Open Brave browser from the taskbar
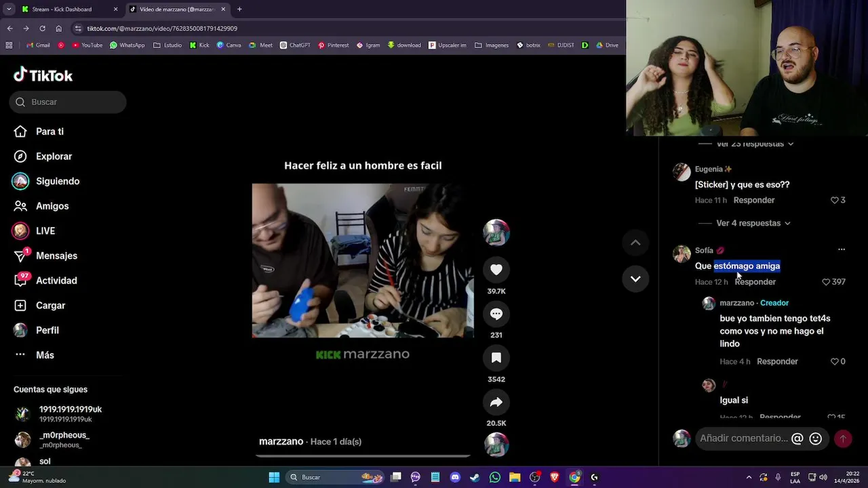The image size is (868, 488). [555, 477]
